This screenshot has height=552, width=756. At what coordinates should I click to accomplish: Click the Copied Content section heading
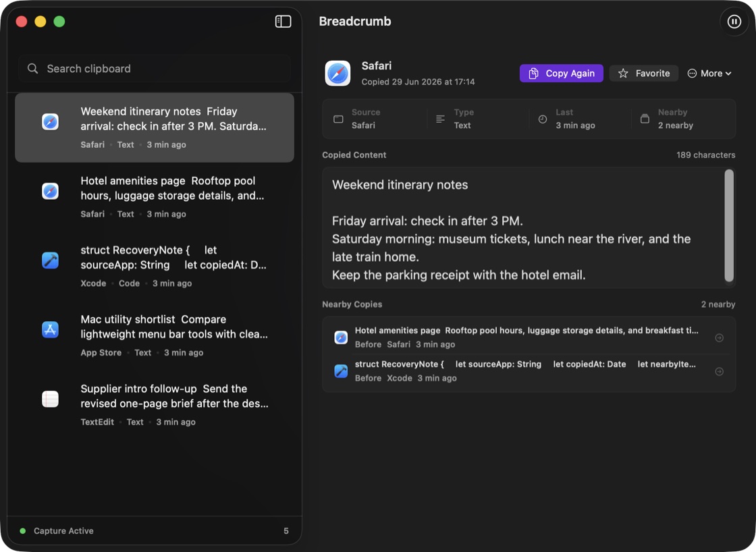click(354, 155)
